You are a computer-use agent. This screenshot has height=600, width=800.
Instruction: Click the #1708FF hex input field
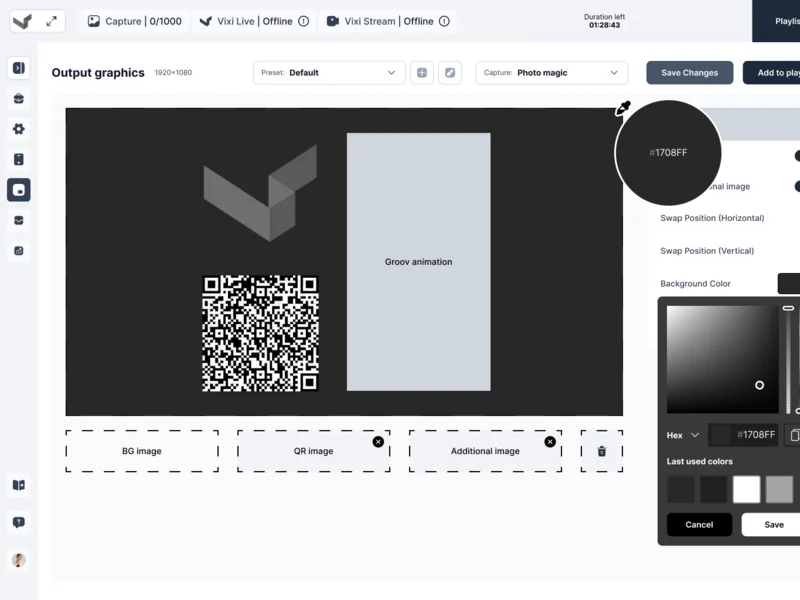(x=743, y=435)
